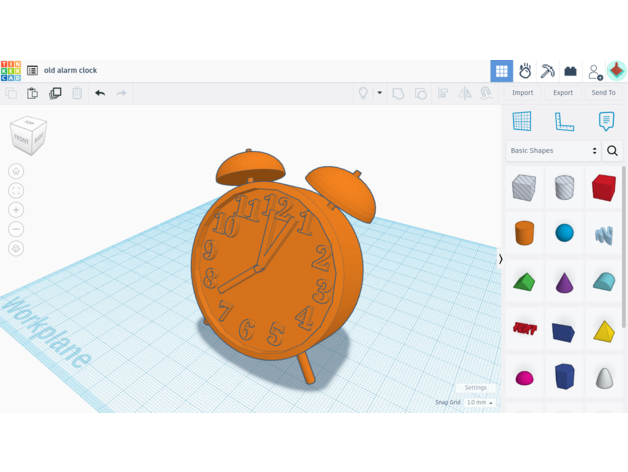Click the zoom in plus button
Viewport: 628px width, 472px height.
pos(16,210)
